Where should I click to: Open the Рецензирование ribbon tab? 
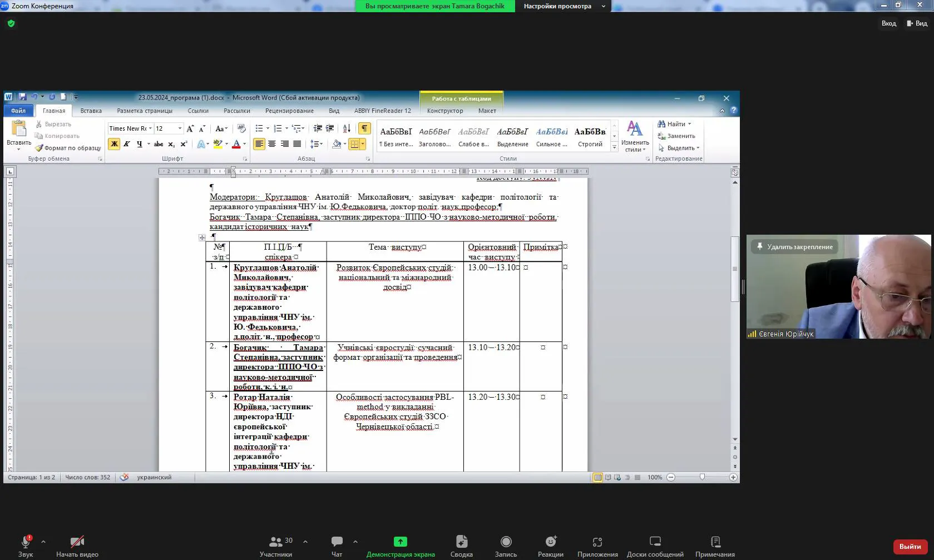[x=289, y=111]
